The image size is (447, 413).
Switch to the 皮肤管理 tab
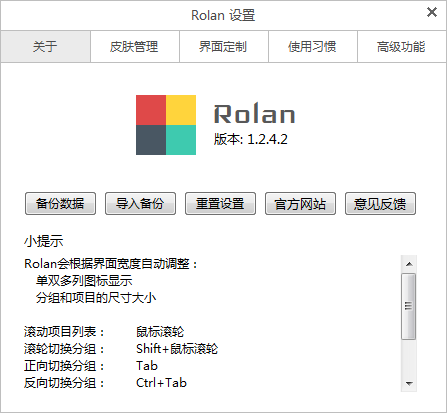135,47
